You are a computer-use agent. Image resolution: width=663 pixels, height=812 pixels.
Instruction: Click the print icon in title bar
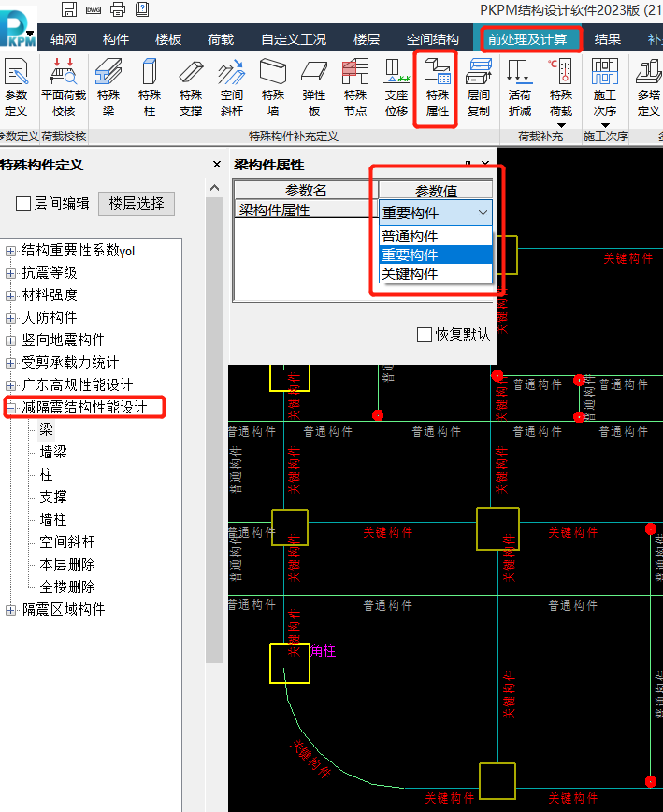click(x=118, y=8)
